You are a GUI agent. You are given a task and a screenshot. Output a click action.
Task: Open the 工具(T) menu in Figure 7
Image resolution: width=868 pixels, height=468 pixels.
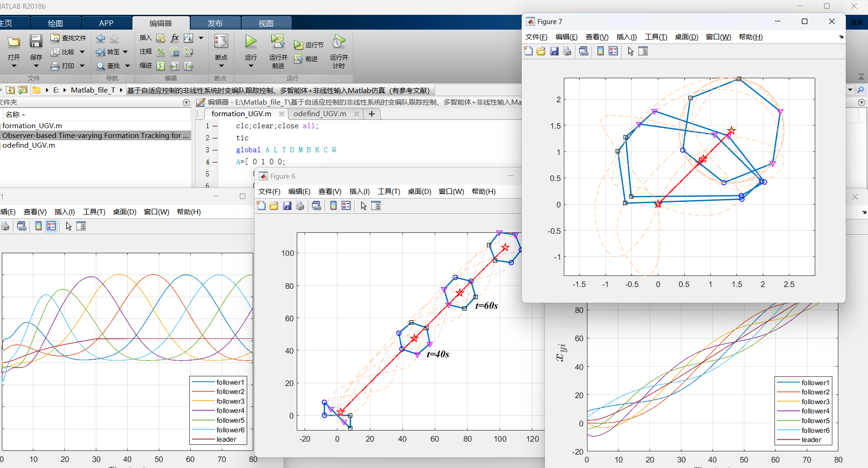coord(656,37)
